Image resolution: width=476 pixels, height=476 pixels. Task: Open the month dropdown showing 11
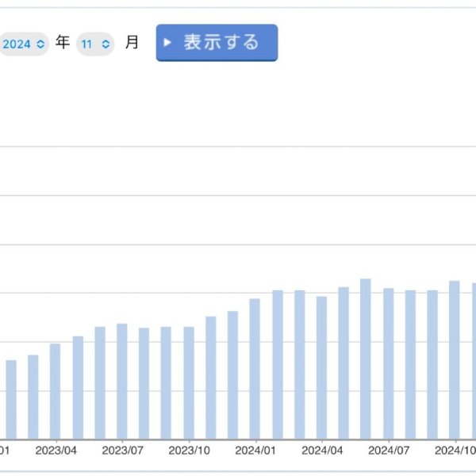coord(95,44)
